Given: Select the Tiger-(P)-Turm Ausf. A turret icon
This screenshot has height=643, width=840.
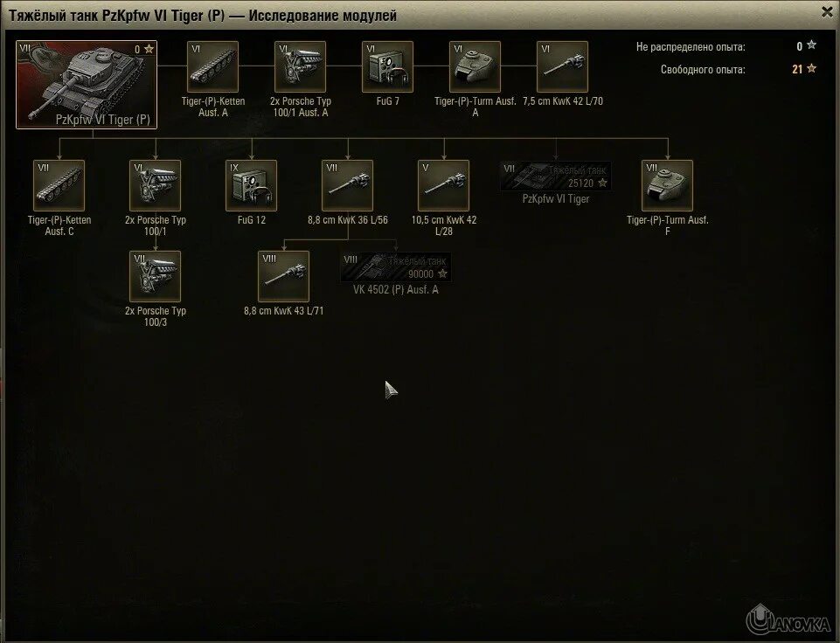Looking at the screenshot, I should 475,67.
